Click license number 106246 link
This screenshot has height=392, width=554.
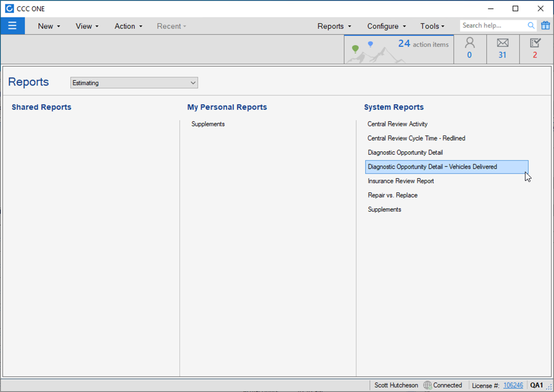[x=513, y=385]
